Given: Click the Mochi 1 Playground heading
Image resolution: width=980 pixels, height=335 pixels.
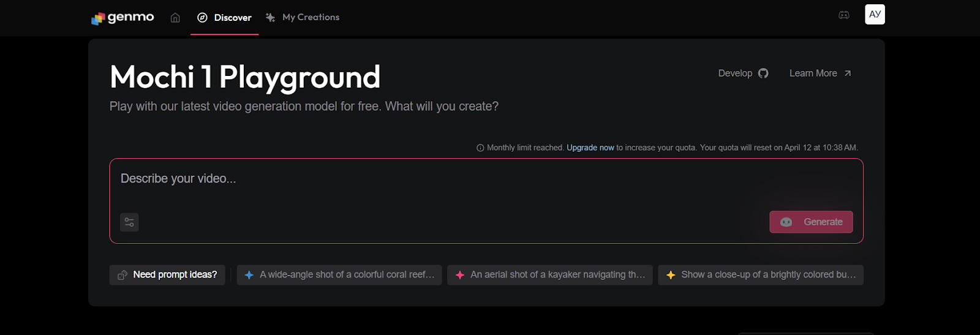Looking at the screenshot, I should click(245, 77).
